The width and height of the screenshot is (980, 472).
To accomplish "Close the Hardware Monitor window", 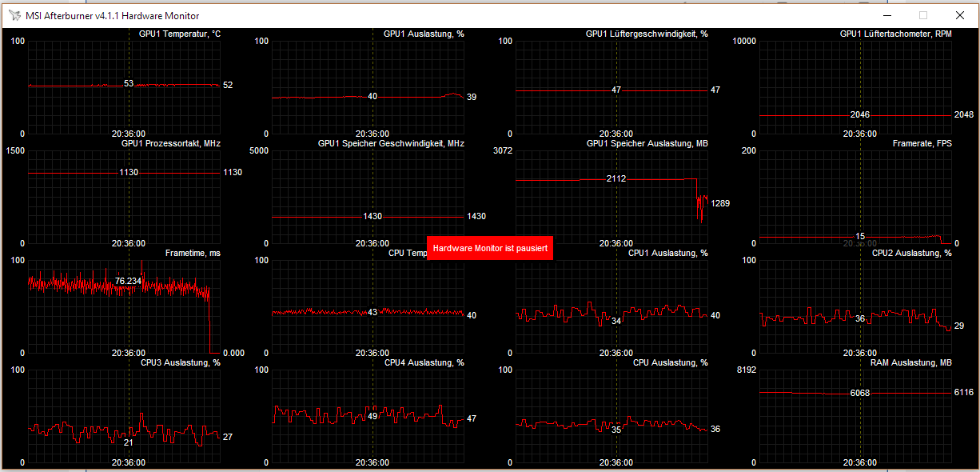I will (959, 15).
